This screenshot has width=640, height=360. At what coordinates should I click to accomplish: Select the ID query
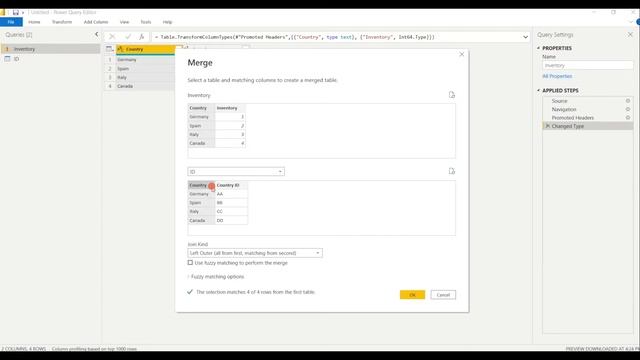[50, 59]
